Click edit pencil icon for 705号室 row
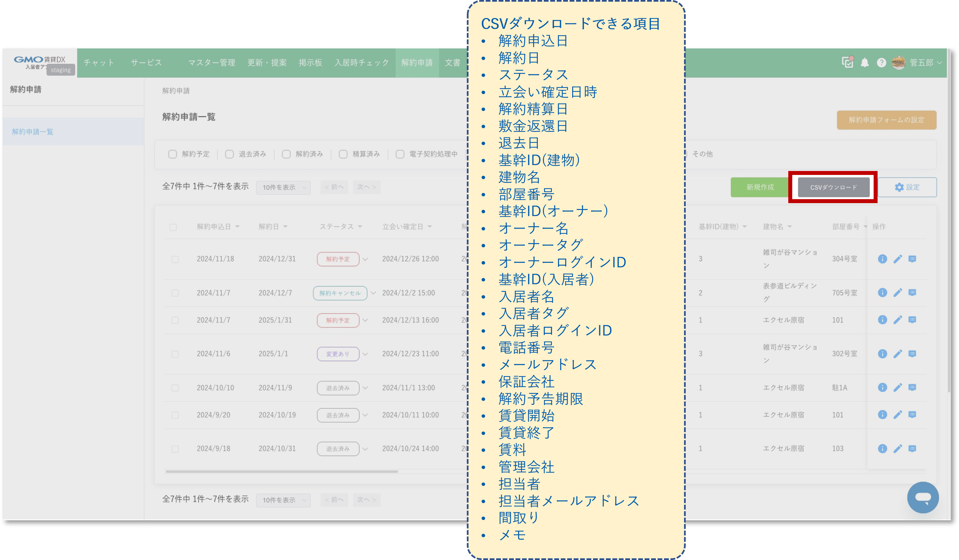The width and height of the screenshot is (959, 560). [898, 293]
